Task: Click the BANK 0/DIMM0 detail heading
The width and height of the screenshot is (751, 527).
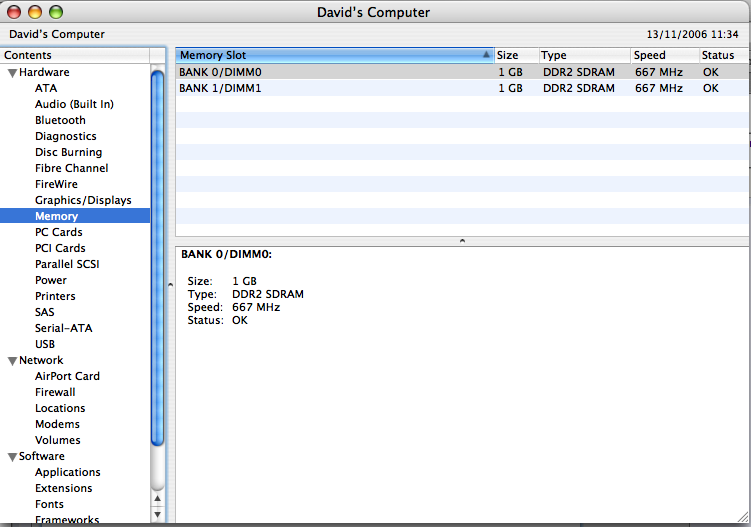Action: (226, 254)
